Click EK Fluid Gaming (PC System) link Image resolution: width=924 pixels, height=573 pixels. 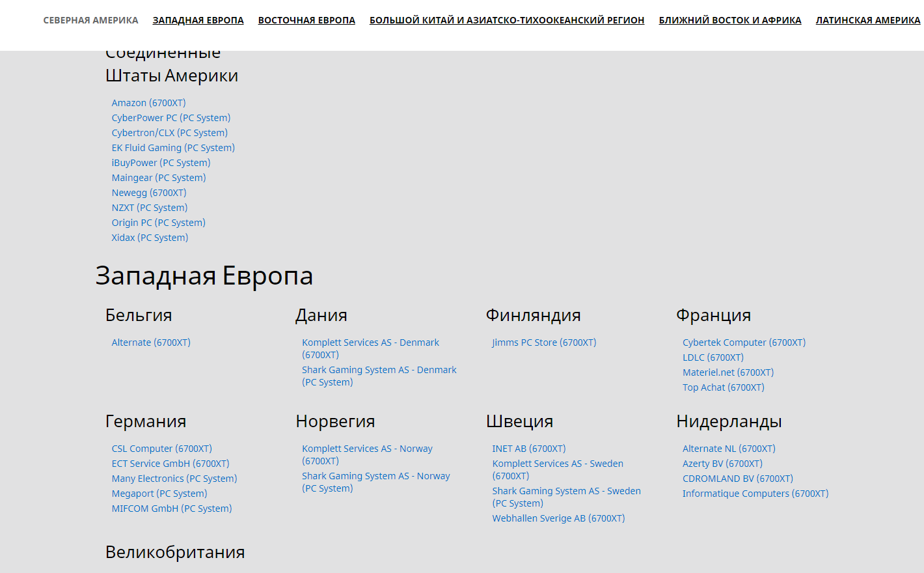point(173,148)
